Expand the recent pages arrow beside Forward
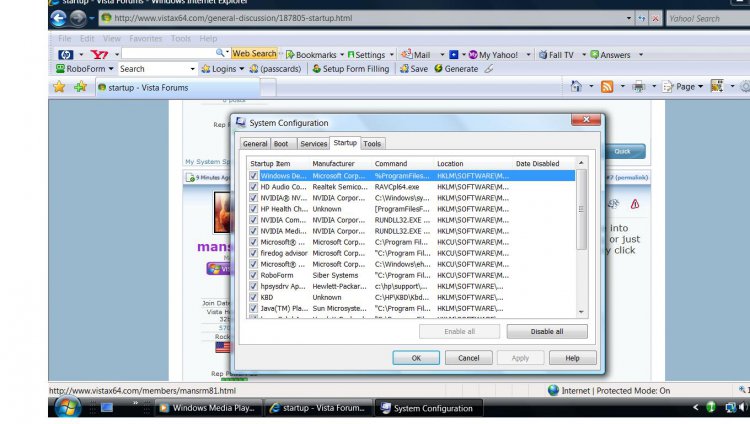The width and height of the screenshot is (750, 424). pyautogui.click(x=91, y=18)
